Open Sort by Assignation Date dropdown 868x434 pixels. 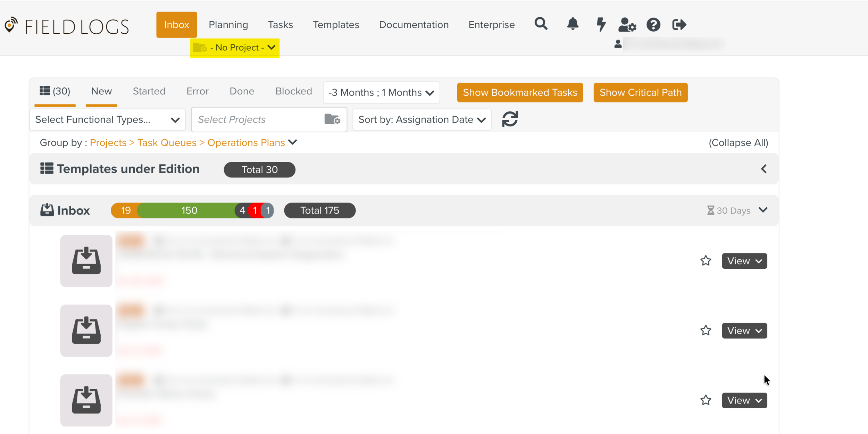click(x=422, y=119)
